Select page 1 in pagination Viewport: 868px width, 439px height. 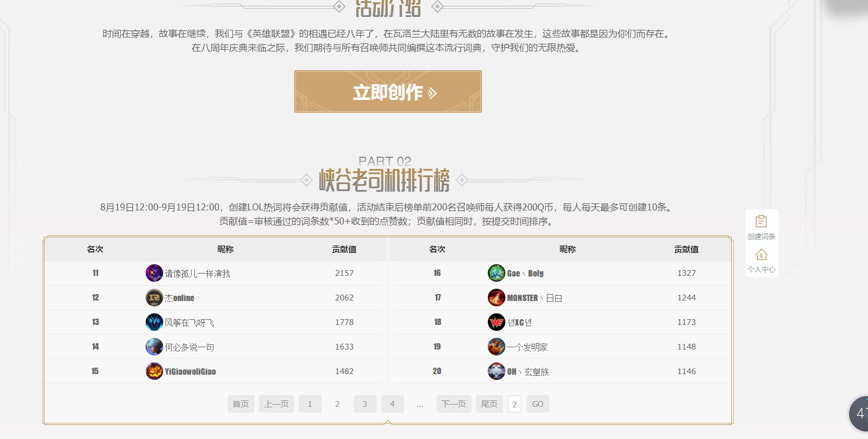click(310, 404)
